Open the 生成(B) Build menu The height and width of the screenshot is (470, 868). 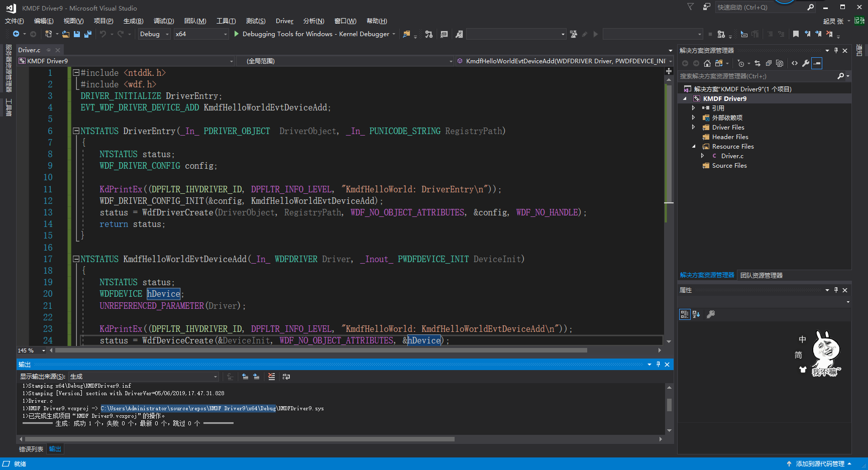(133, 21)
